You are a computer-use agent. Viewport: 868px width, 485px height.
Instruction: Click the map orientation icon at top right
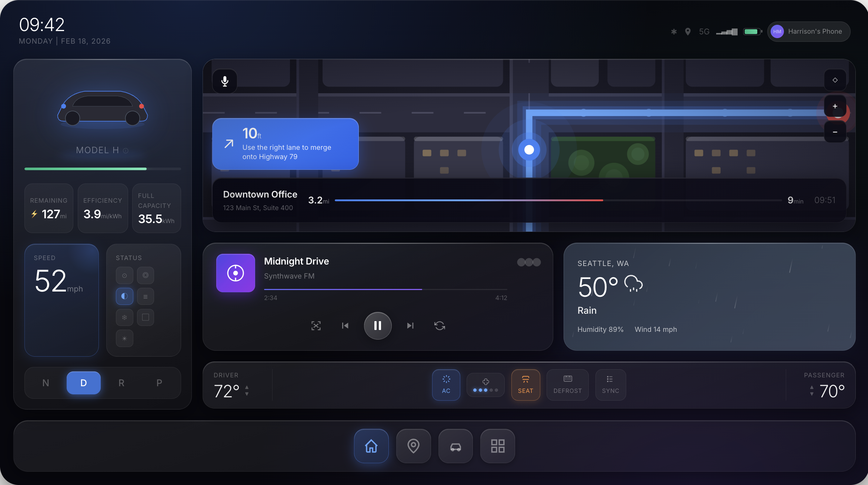[835, 80]
